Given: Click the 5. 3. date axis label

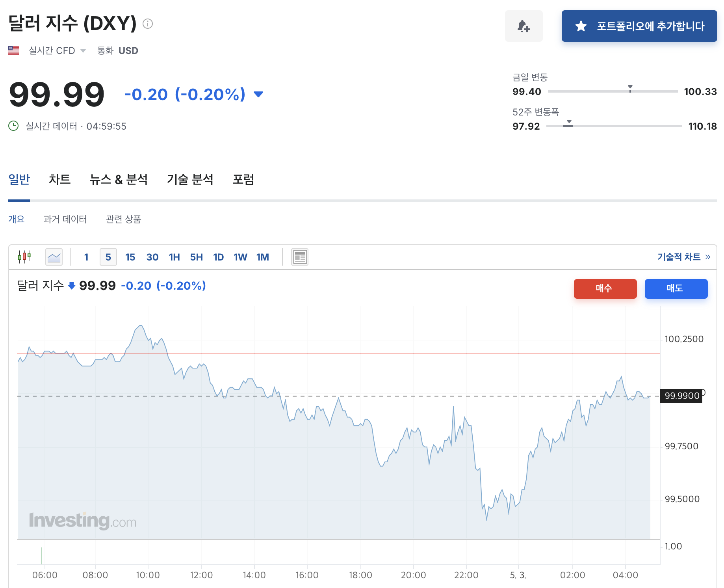Looking at the screenshot, I should (x=518, y=575).
